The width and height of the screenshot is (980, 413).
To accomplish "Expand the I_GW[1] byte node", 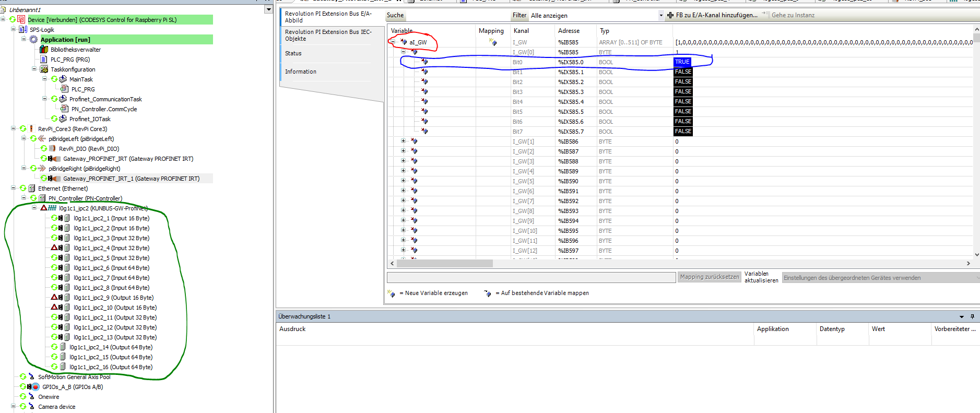I will click(403, 141).
